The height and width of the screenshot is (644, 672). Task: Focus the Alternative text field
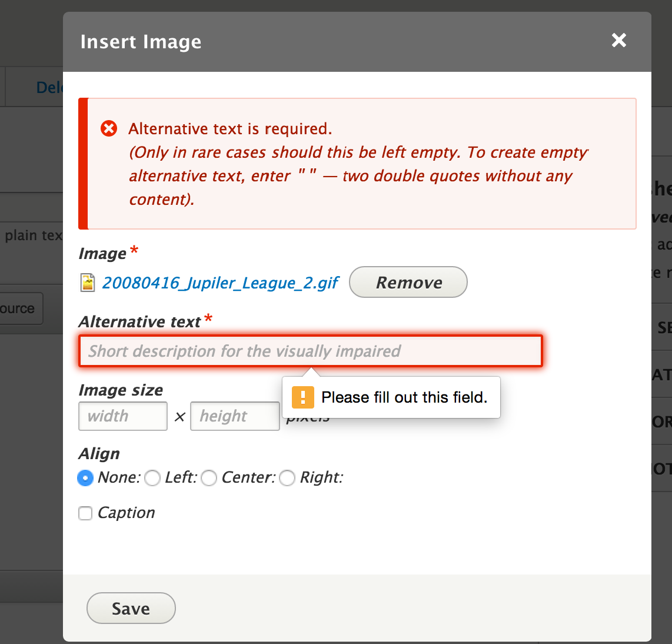point(310,351)
